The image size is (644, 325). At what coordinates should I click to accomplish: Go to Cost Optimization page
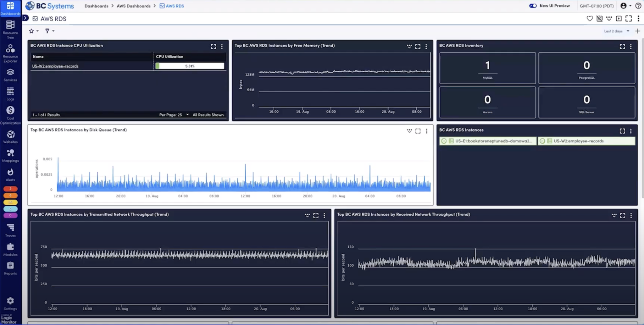click(10, 114)
